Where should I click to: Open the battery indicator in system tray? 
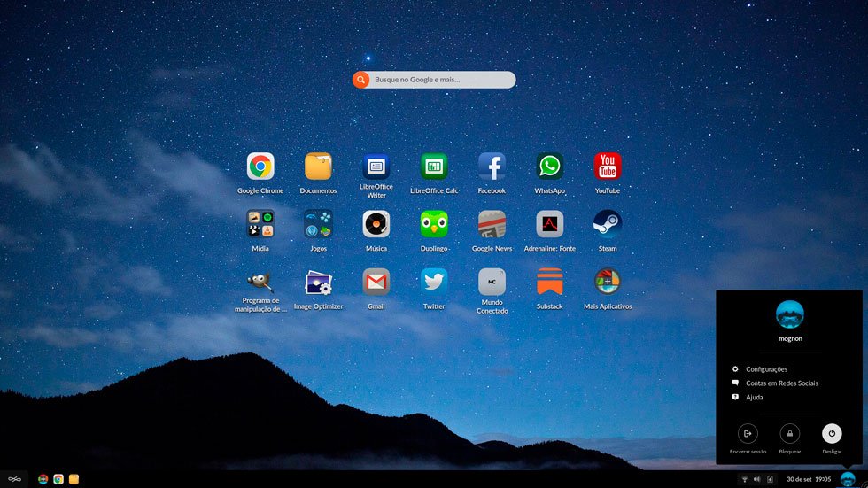point(770,479)
